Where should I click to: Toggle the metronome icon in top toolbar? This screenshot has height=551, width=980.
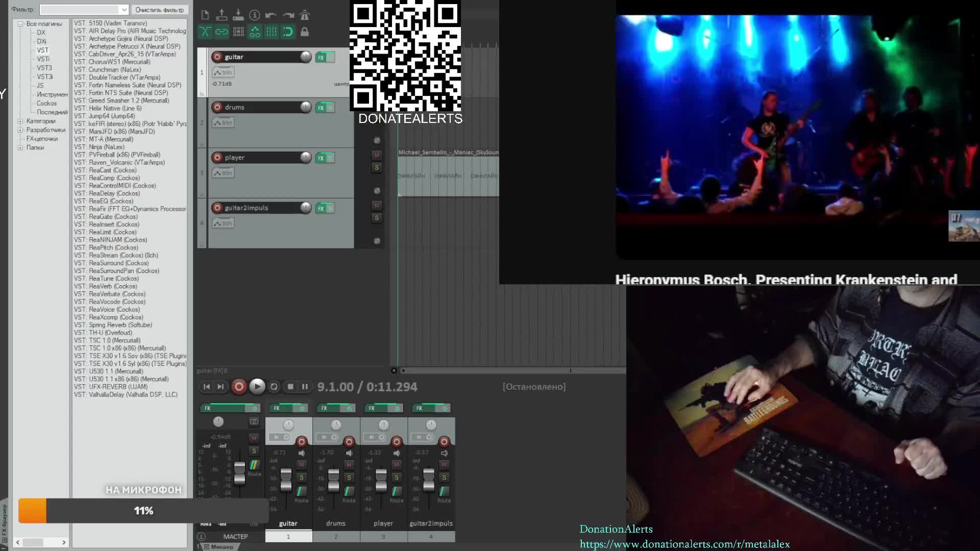[305, 15]
